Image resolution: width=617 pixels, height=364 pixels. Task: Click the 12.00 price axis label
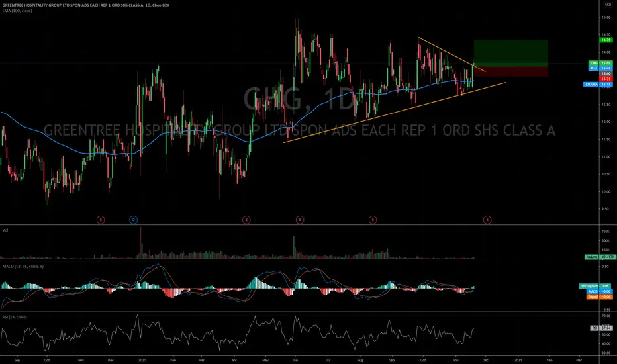coord(606,122)
